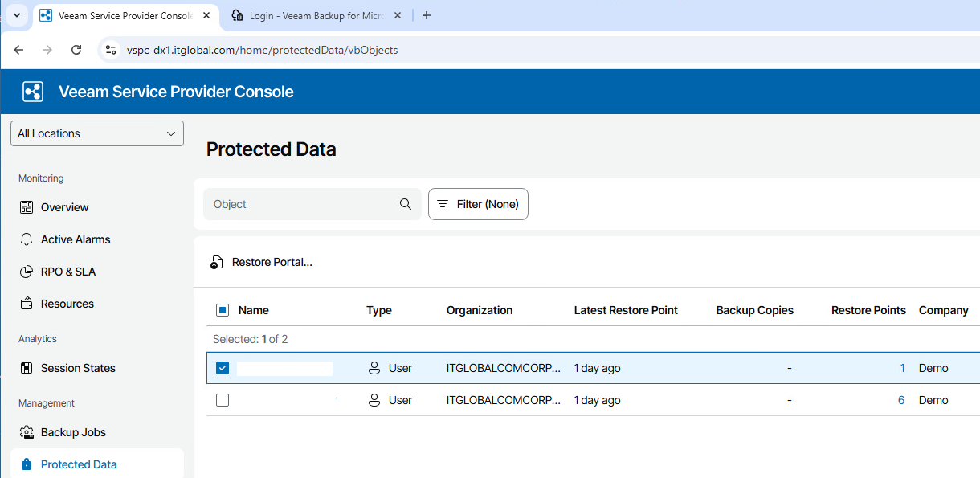
Task: Open the Resources section
Action: point(67,304)
